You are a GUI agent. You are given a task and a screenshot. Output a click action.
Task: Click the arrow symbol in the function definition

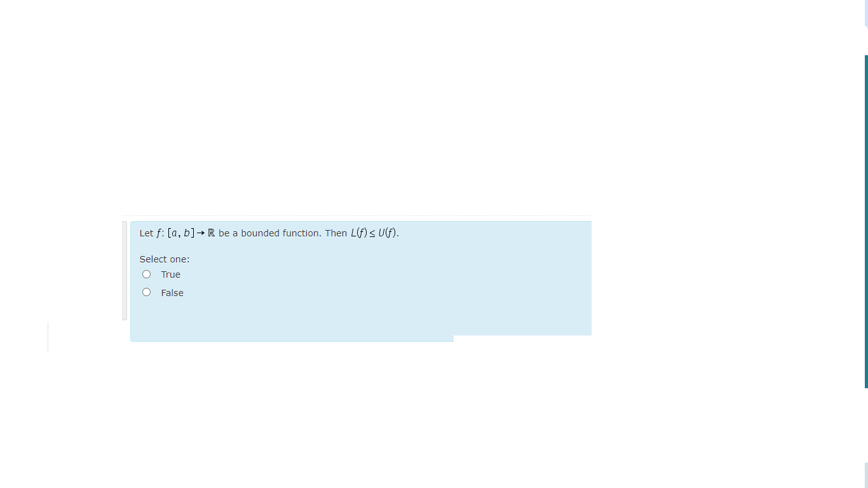point(201,233)
